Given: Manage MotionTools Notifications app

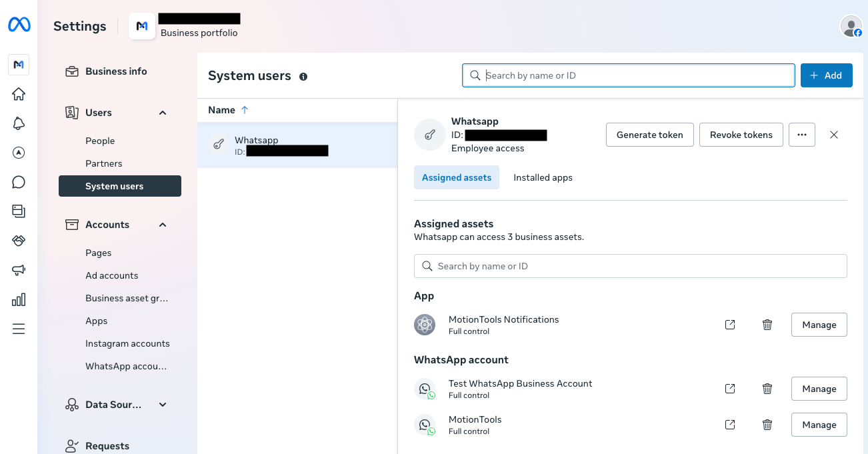Looking at the screenshot, I should 819,325.
